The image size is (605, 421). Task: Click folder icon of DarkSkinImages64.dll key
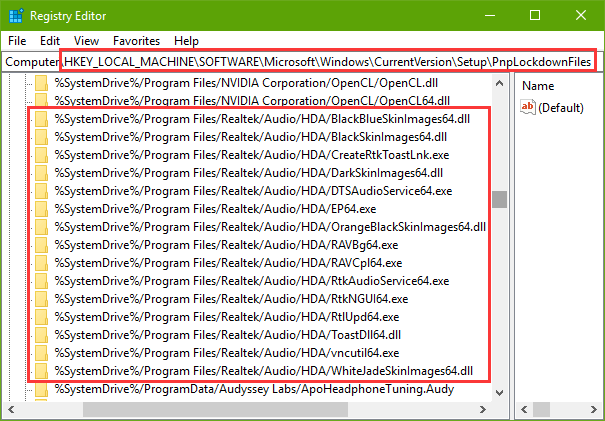(x=41, y=173)
